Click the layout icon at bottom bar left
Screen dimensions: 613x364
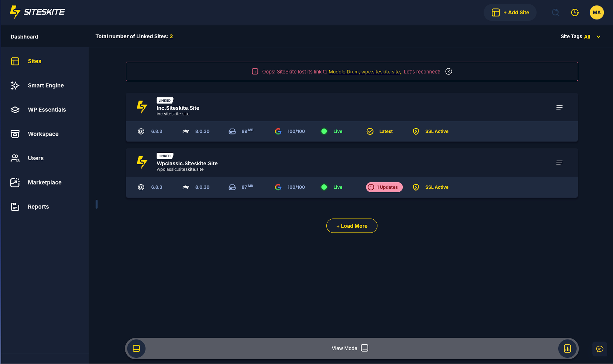click(x=136, y=349)
